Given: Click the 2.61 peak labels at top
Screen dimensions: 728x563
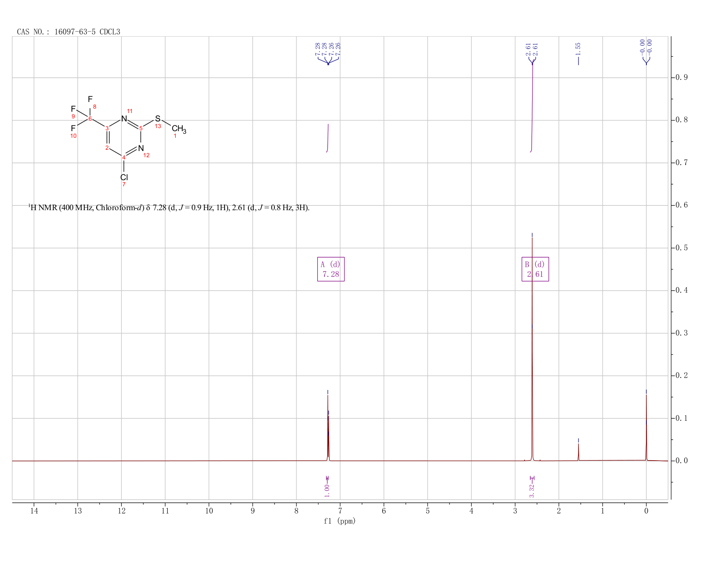Looking at the screenshot, I should tap(532, 49).
